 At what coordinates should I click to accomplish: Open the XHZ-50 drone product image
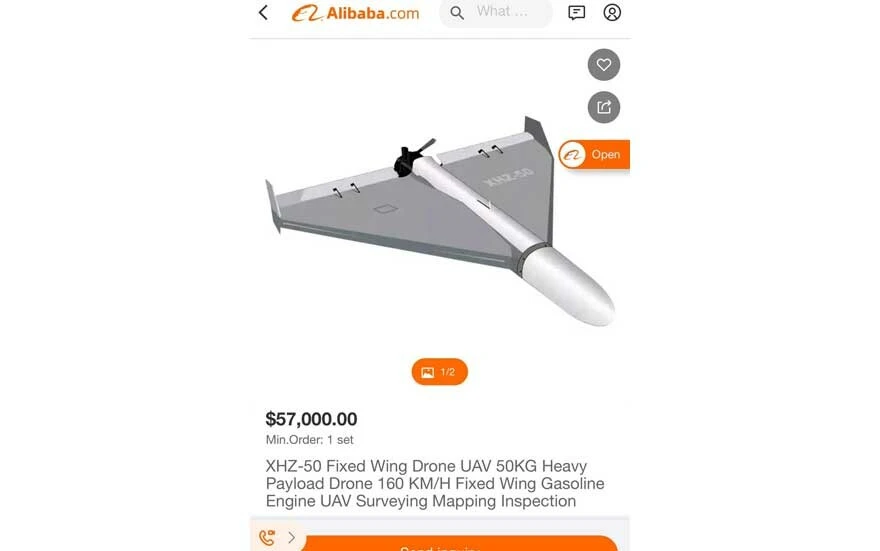coord(440,221)
